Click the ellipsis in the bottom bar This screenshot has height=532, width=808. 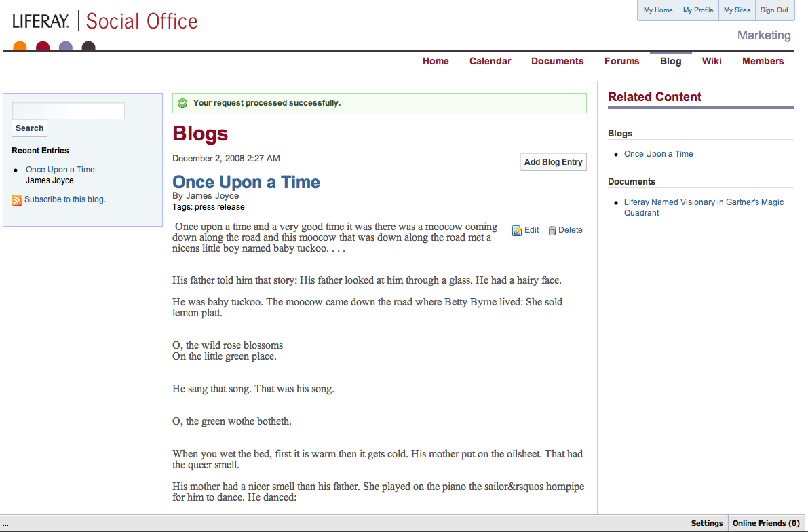click(x=5, y=524)
